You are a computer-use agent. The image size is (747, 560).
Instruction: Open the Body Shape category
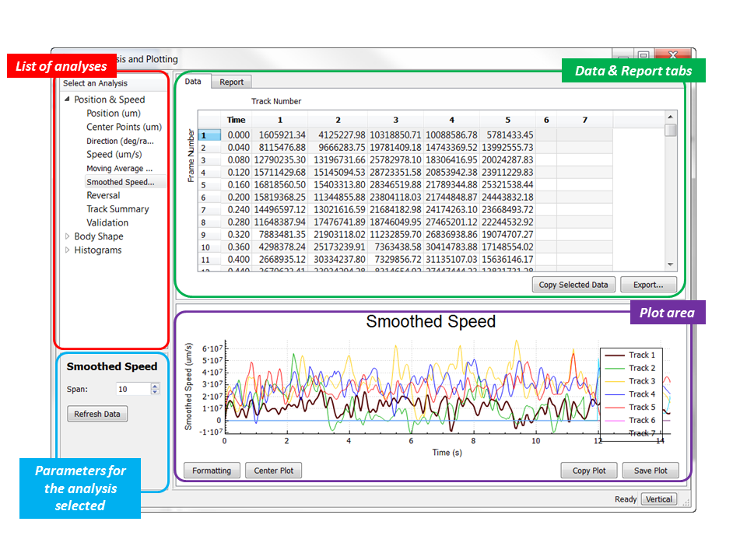pos(99,236)
